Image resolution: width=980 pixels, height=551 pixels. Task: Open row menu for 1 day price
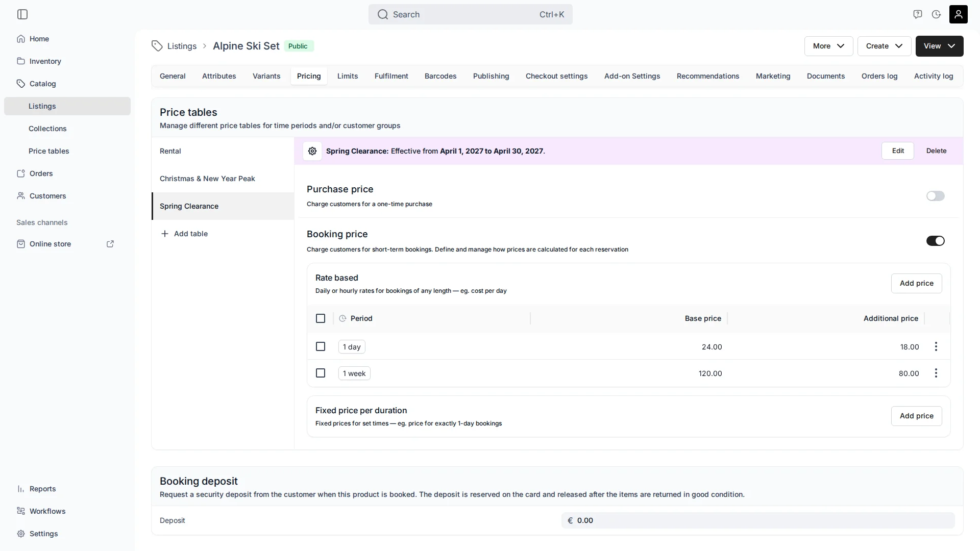coord(936,347)
